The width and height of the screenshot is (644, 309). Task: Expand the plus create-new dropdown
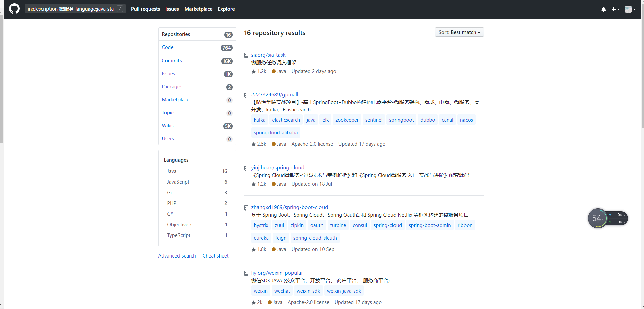tap(615, 9)
